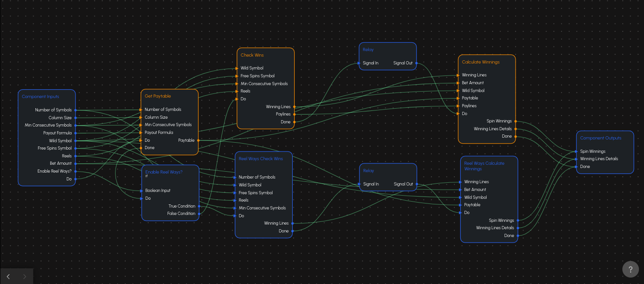Viewport: 644px width, 284px height.
Task: Click True Condition port on Enable Reel Ways? node
Action: click(x=199, y=206)
